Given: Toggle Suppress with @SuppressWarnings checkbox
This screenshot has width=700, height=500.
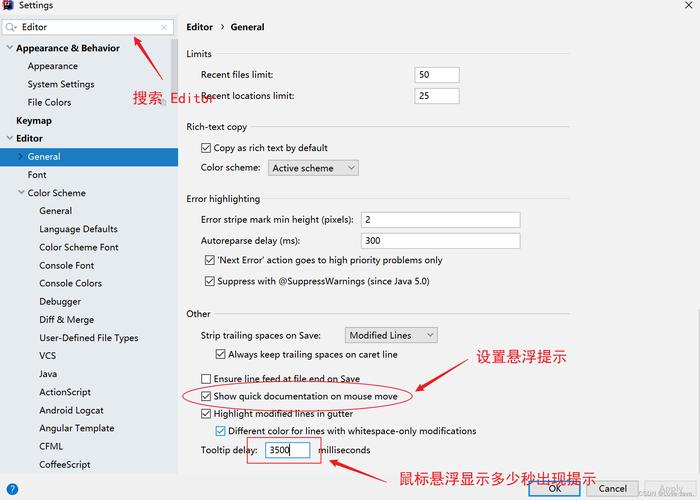Looking at the screenshot, I should [209, 281].
